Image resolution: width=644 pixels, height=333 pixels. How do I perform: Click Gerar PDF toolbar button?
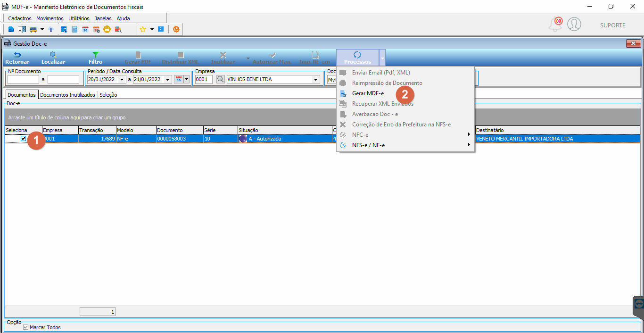tap(138, 58)
